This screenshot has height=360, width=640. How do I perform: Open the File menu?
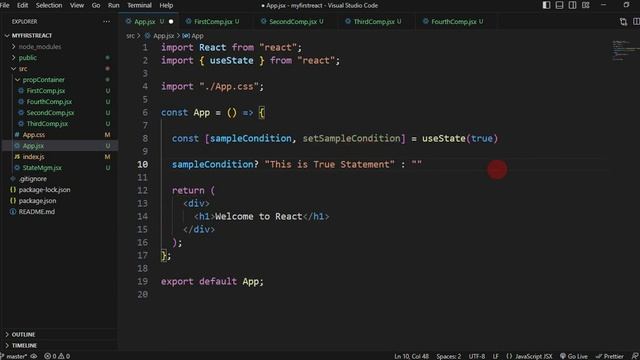[x=5, y=5]
